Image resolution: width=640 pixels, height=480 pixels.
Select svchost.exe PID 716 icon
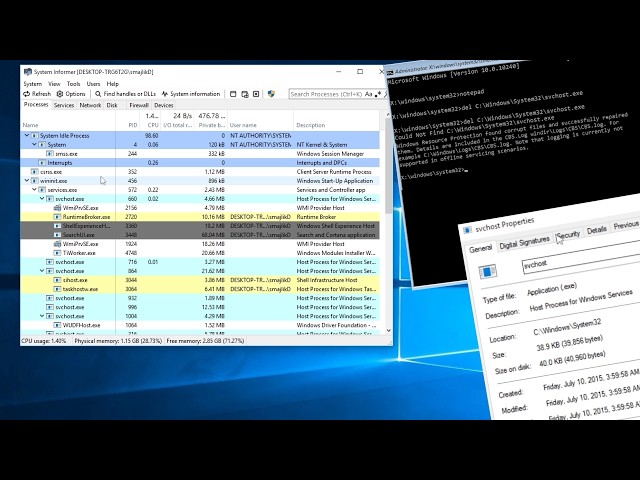coord(50,262)
